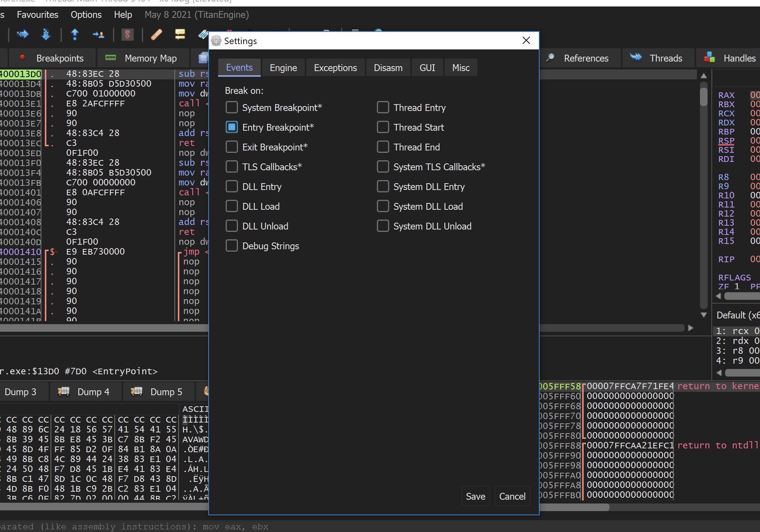760x532 pixels.
Task: Open the Misc settings tab
Action: coord(461,68)
